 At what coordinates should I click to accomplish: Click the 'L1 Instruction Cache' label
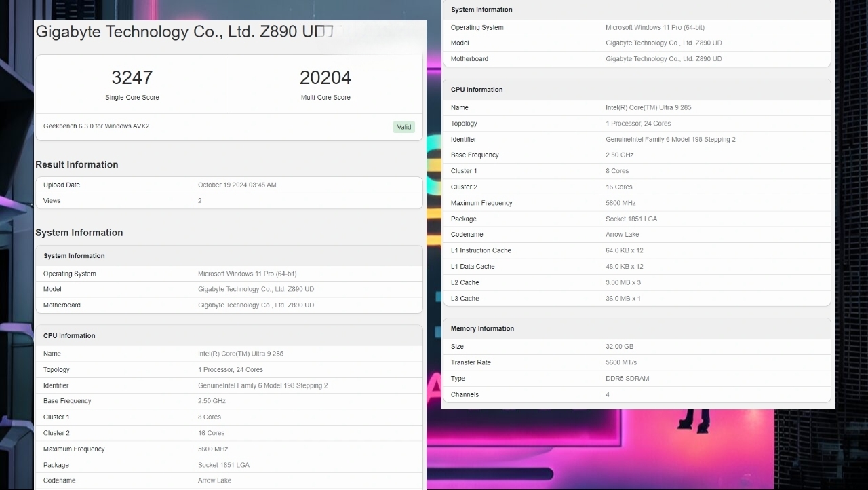[481, 250]
